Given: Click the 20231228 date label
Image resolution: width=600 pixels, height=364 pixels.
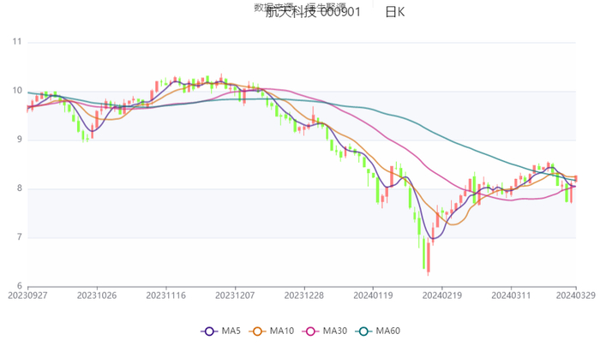Looking at the screenshot, I should (x=303, y=295).
